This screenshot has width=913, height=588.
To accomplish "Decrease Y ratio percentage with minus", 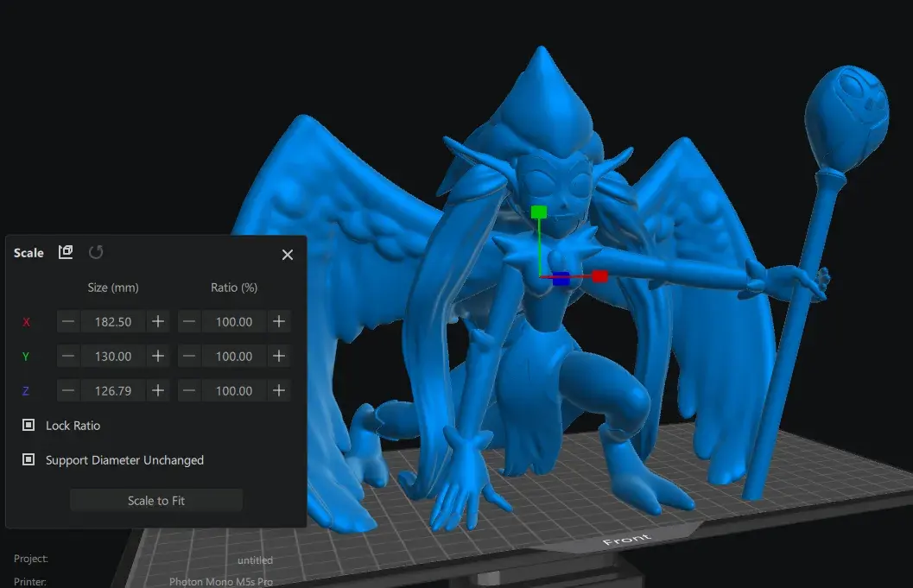I will (190, 356).
